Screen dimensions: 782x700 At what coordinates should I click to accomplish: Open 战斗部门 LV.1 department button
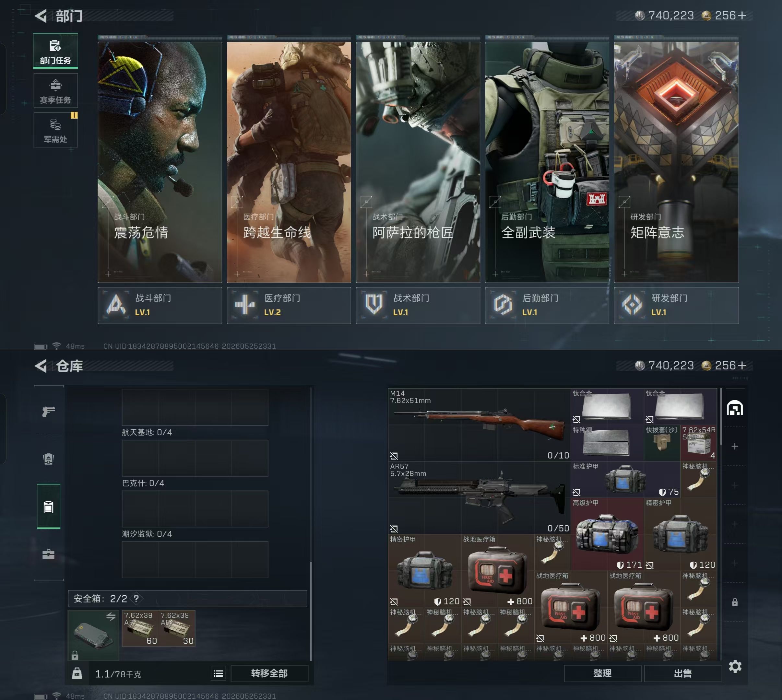(x=160, y=305)
